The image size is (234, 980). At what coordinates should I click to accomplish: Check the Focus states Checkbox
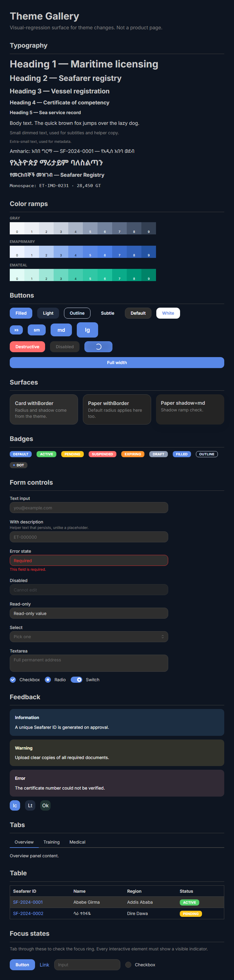[128, 964]
